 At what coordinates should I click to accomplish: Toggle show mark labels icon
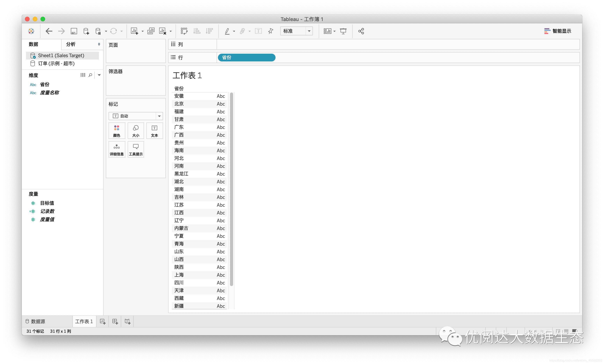click(258, 31)
